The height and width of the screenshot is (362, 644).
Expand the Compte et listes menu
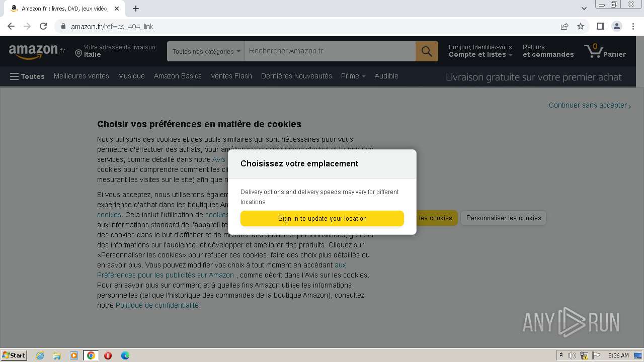480,51
